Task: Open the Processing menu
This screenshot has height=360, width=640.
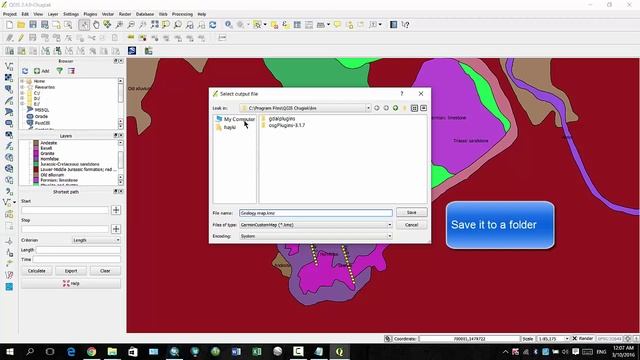Action: pos(182,14)
